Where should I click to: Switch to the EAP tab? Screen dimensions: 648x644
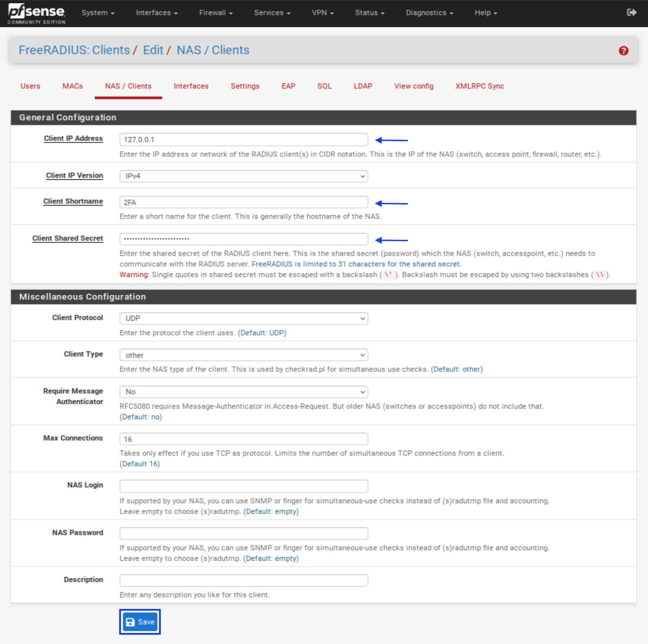tap(288, 86)
